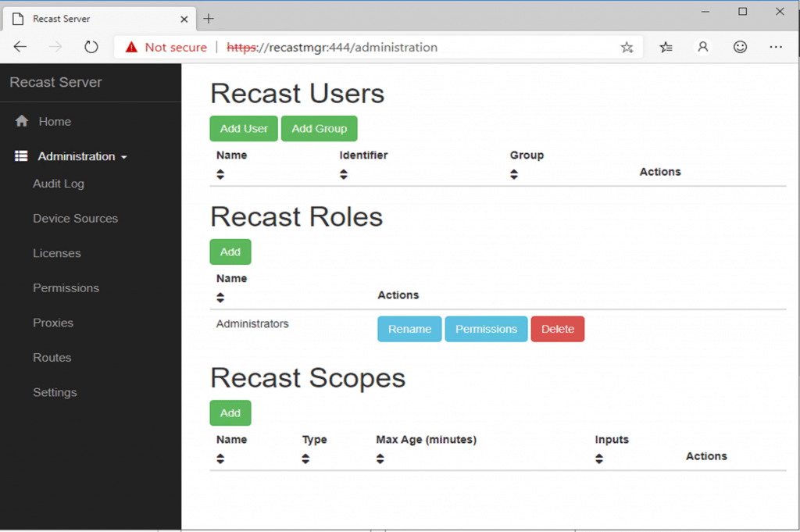Bookmark page with the star icon
The width and height of the screenshot is (800, 532).
point(627,48)
